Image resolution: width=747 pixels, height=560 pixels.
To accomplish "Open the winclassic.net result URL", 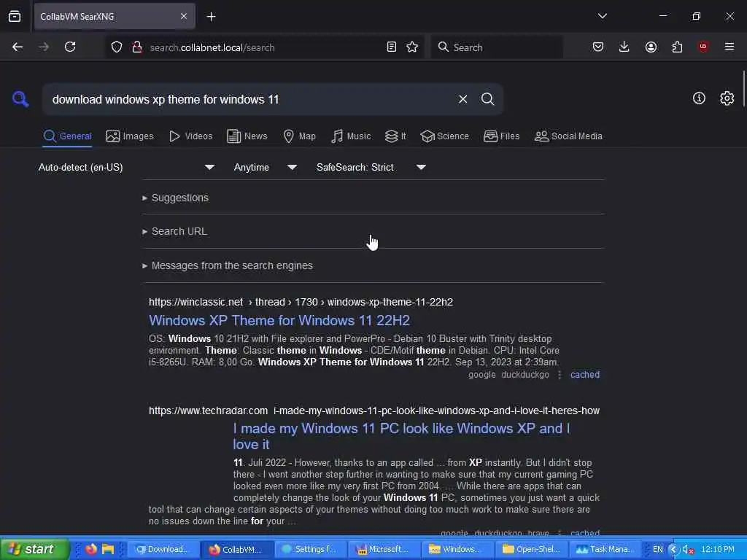I will click(301, 302).
